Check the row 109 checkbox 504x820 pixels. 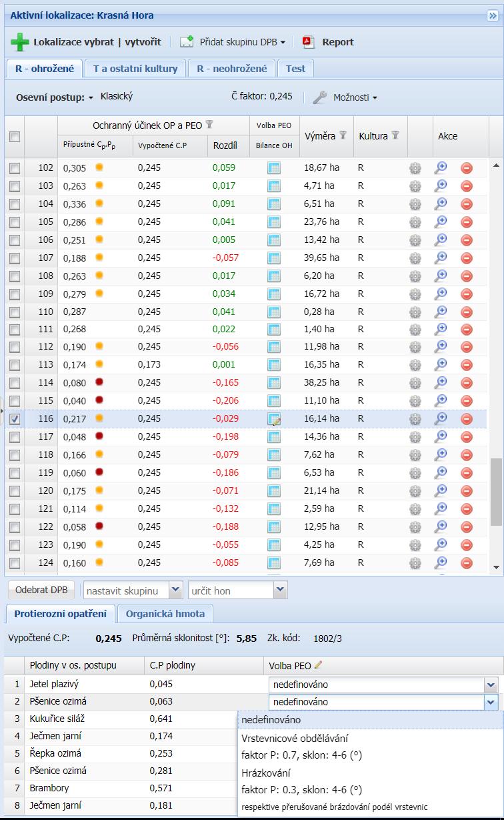click(15, 294)
